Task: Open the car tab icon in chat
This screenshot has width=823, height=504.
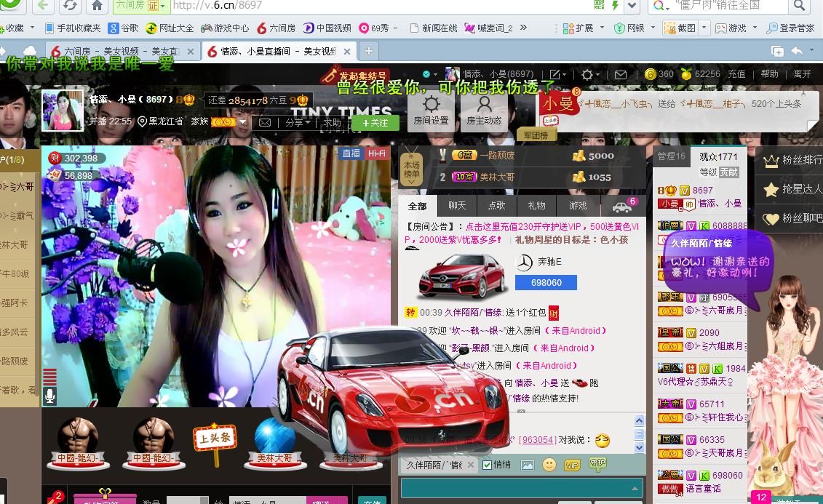Action: click(622, 207)
